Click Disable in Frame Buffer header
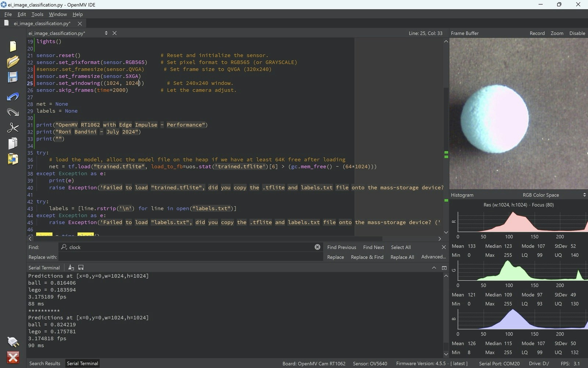 tap(577, 33)
